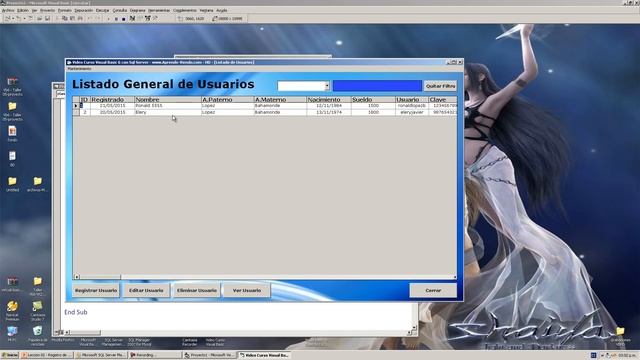Click the Sueldo column header
This screenshot has width=640, height=360.
[373, 100]
